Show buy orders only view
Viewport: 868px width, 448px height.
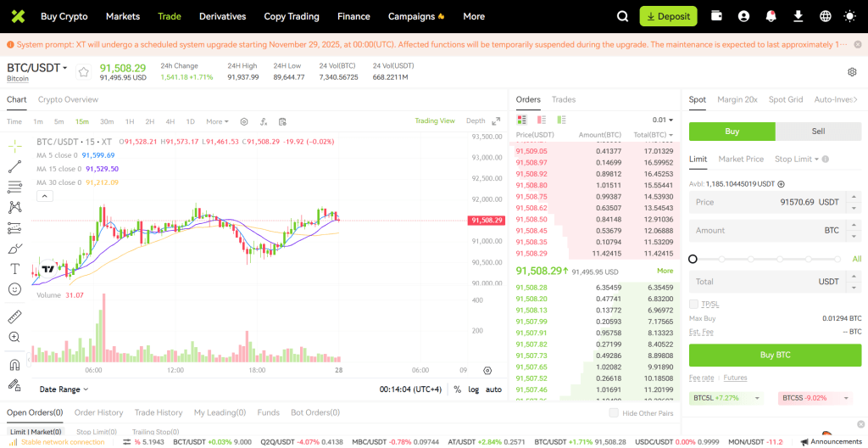[x=562, y=120]
